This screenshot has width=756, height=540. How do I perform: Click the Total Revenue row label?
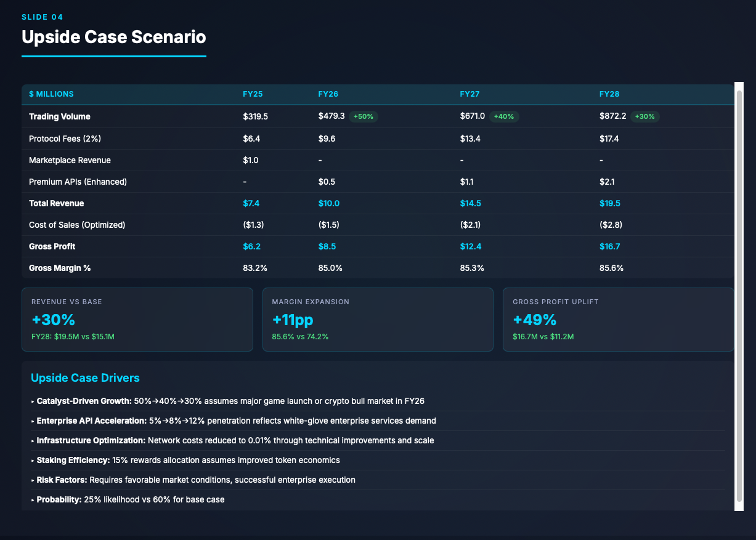pyautogui.click(x=56, y=203)
